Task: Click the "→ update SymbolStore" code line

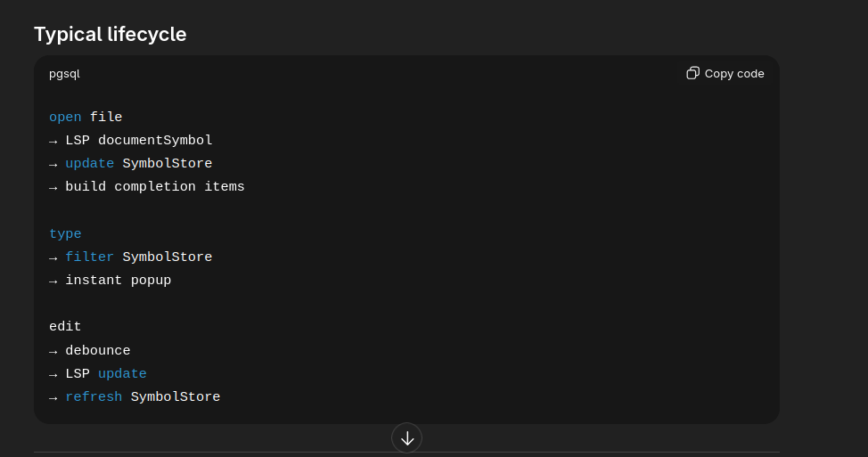Action: [130, 164]
